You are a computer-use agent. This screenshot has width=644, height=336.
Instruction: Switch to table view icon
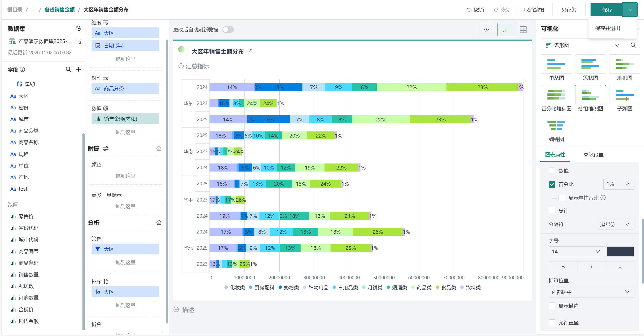pyautogui.click(x=523, y=30)
